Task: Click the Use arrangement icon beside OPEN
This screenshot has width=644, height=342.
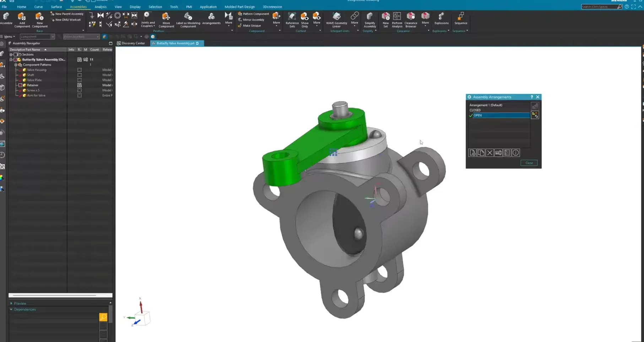Action: point(535,115)
